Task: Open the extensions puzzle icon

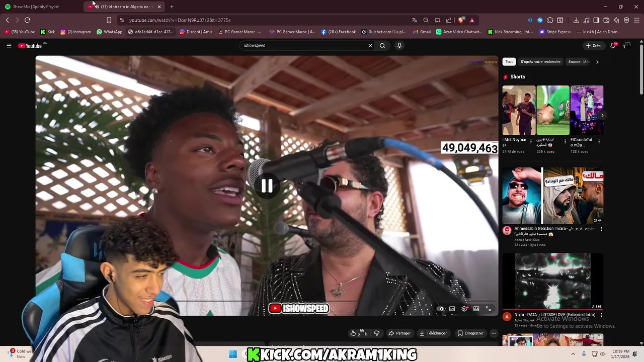Action: [x=550, y=20]
